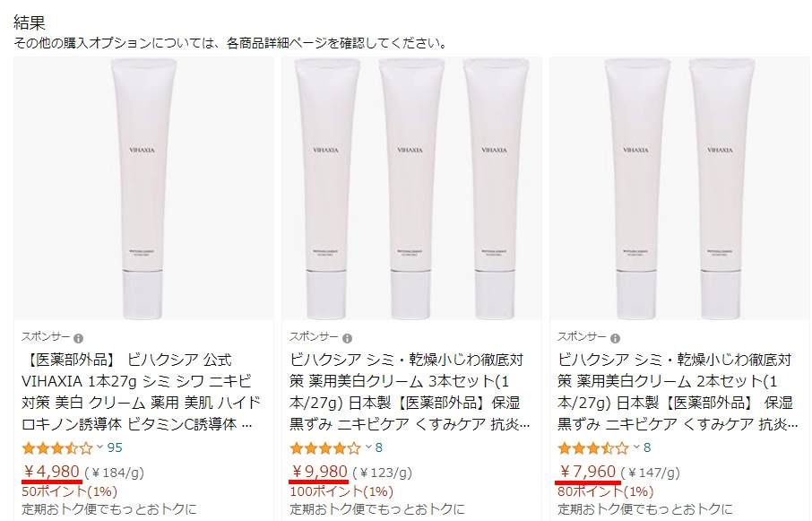Expand rating chevron on 3本セット product
This screenshot has height=521, width=812.
[368, 447]
